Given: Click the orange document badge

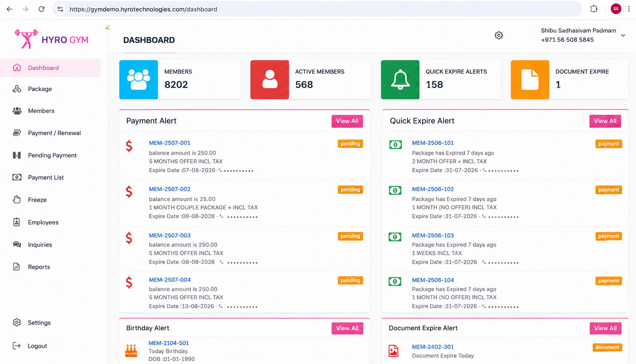Looking at the screenshot, I should pos(607,347).
